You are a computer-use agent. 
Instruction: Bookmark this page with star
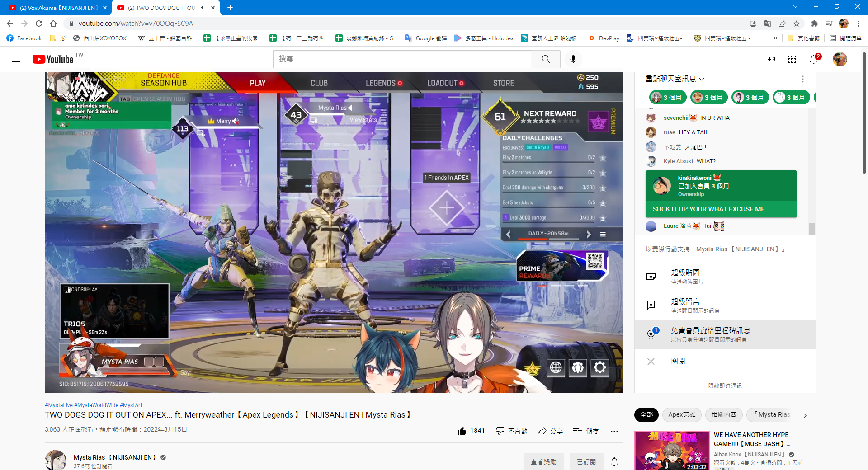click(x=797, y=23)
